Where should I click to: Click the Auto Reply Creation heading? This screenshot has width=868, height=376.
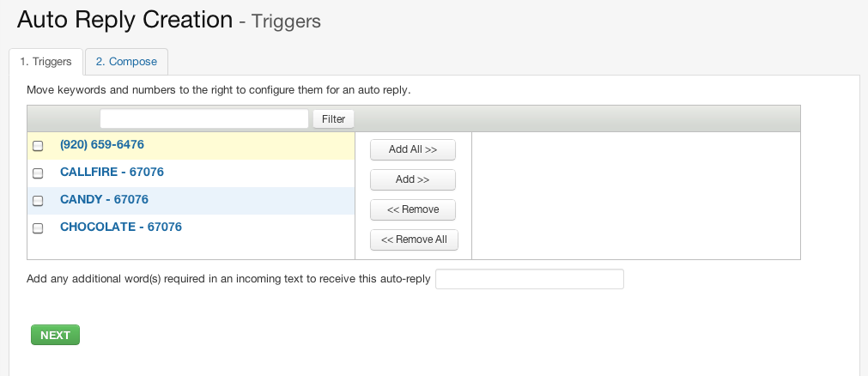pos(124,19)
